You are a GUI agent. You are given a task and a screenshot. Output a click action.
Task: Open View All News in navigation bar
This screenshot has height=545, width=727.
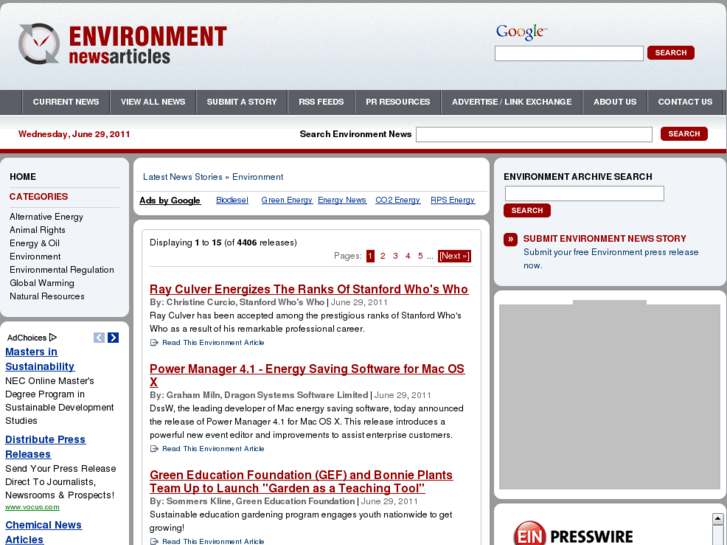(x=153, y=102)
